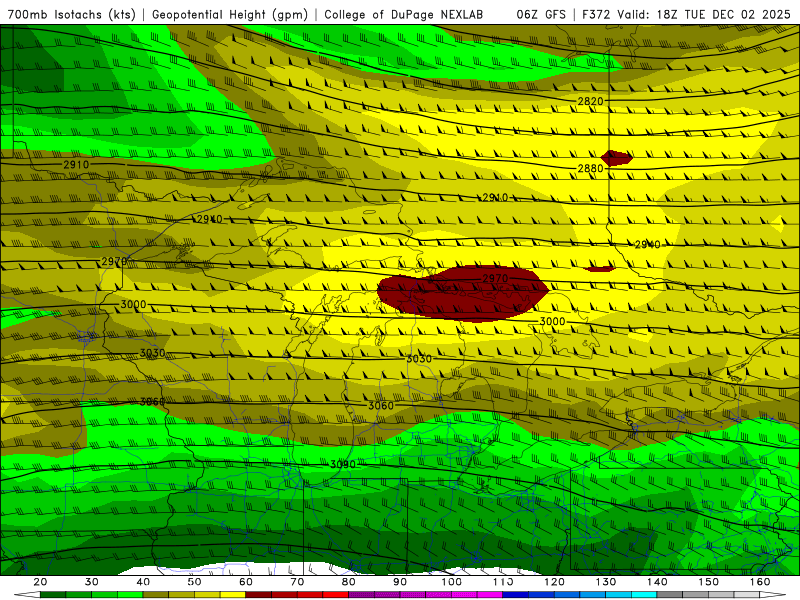Viewport: 800px width, 600px height.
Task: Click the "F372" forecast hour label
Action: pyautogui.click(x=597, y=14)
